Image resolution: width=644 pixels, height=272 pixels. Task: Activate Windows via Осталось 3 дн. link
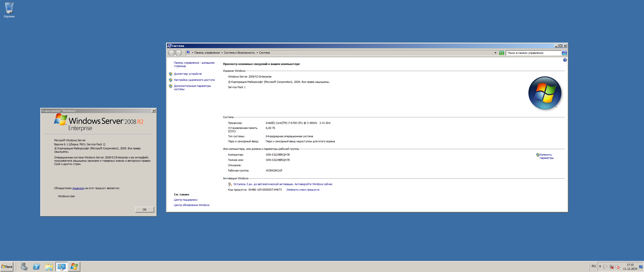[283, 184]
